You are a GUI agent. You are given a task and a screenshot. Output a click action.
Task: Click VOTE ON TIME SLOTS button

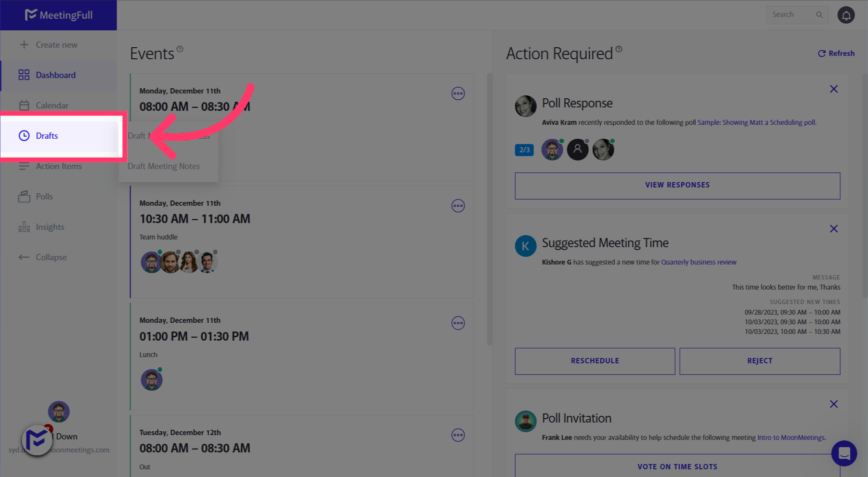[x=677, y=465]
